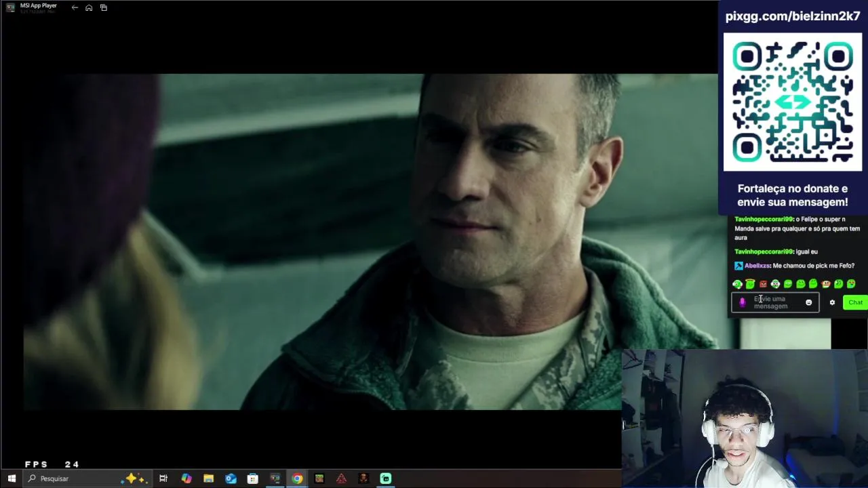Click the donation QR code

coord(793,102)
